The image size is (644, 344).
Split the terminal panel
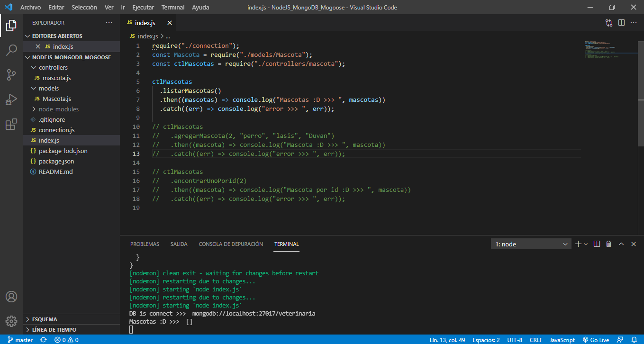(597, 244)
